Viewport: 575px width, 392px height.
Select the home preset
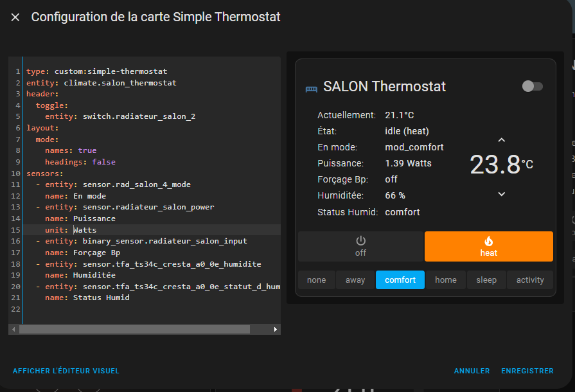pos(445,280)
